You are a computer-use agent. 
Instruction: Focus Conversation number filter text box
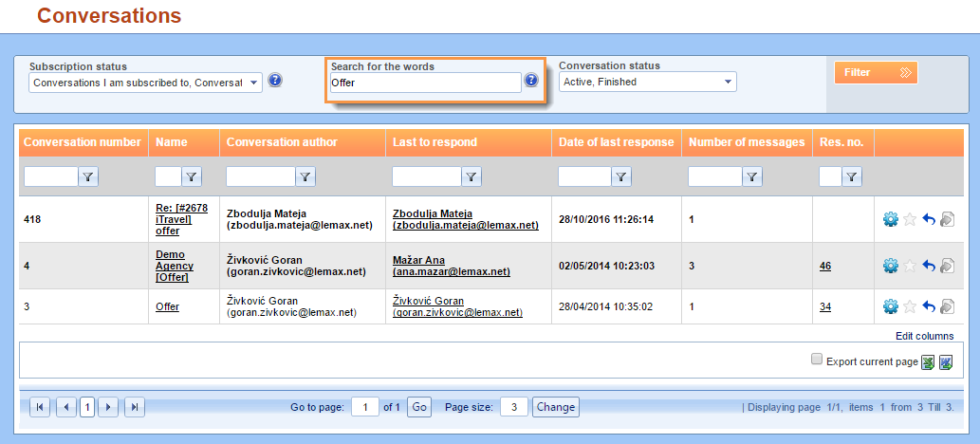(x=51, y=177)
